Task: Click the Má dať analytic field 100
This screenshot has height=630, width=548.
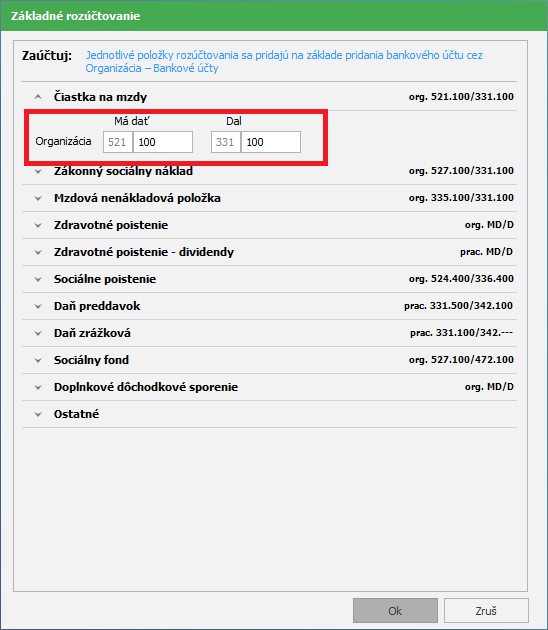Action: [163, 142]
